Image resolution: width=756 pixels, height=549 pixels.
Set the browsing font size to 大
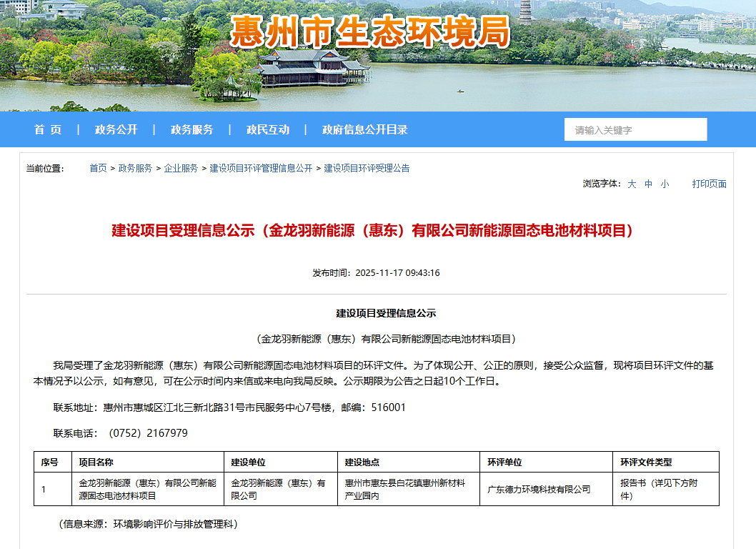pos(632,184)
